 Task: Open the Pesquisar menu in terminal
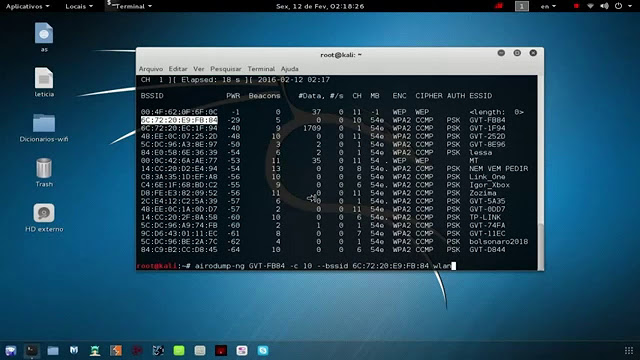(x=226, y=69)
